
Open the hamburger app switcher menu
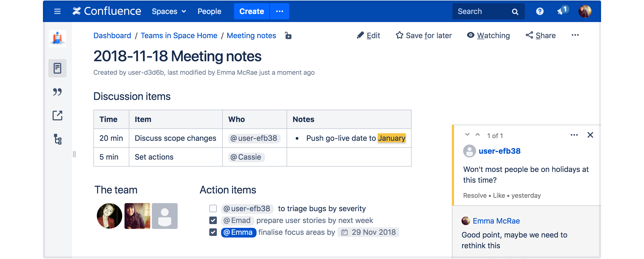57,11
